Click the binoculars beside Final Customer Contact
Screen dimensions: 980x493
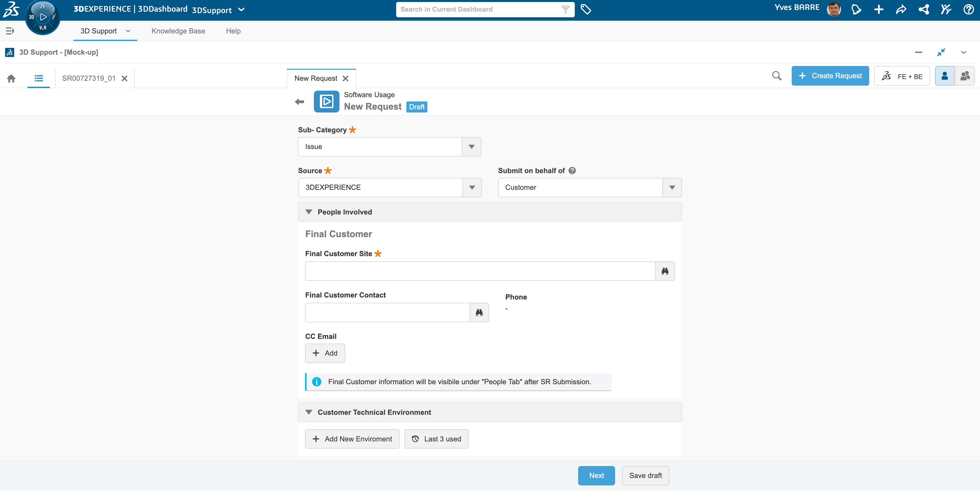click(479, 313)
